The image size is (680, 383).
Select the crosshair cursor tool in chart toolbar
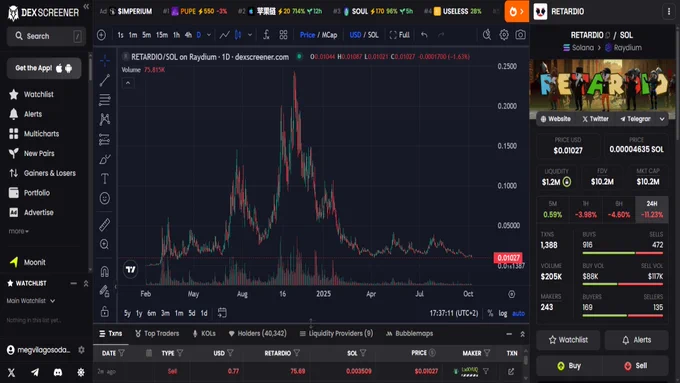[x=105, y=61]
